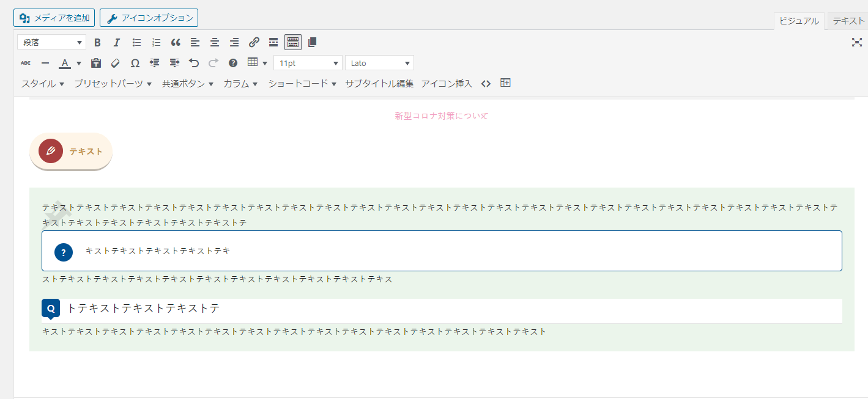The width and height of the screenshot is (868, 399).
Task: Toggle strikethrough formatting
Action: click(x=25, y=63)
